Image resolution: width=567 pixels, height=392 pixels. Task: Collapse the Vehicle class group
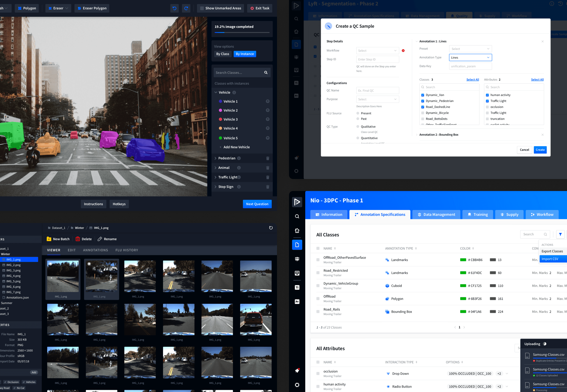pos(216,92)
